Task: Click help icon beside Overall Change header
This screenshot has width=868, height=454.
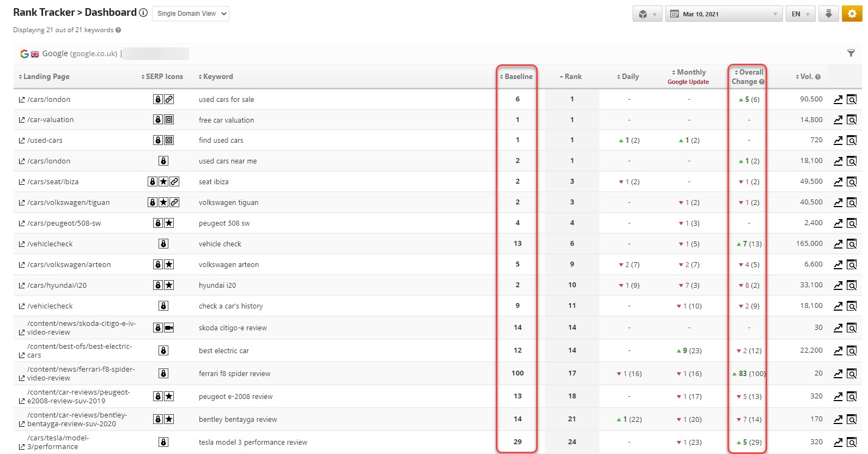Action: pos(762,82)
